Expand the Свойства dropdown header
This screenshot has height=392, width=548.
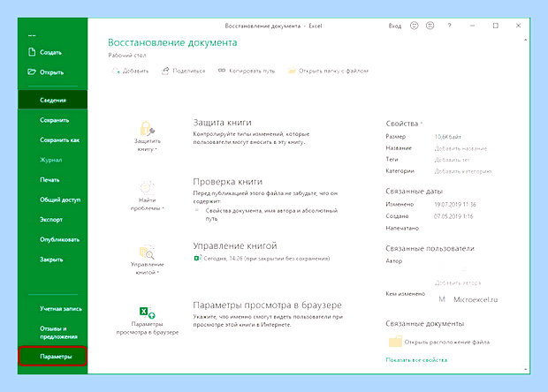(404, 124)
